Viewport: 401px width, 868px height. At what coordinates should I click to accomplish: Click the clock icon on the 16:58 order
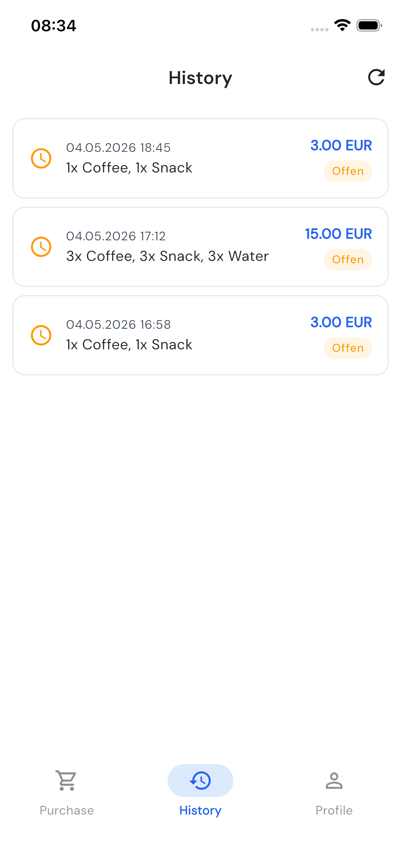coord(41,335)
